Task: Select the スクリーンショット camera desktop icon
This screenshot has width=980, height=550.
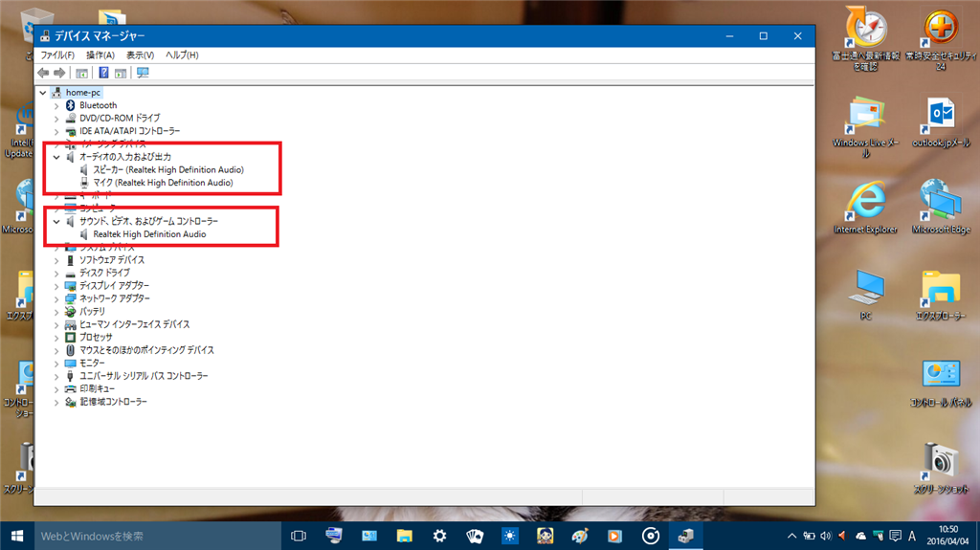Action: [x=941, y=468]
